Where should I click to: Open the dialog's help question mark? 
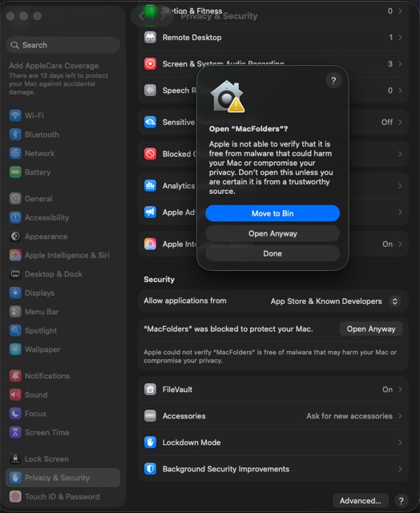(333, 80)
